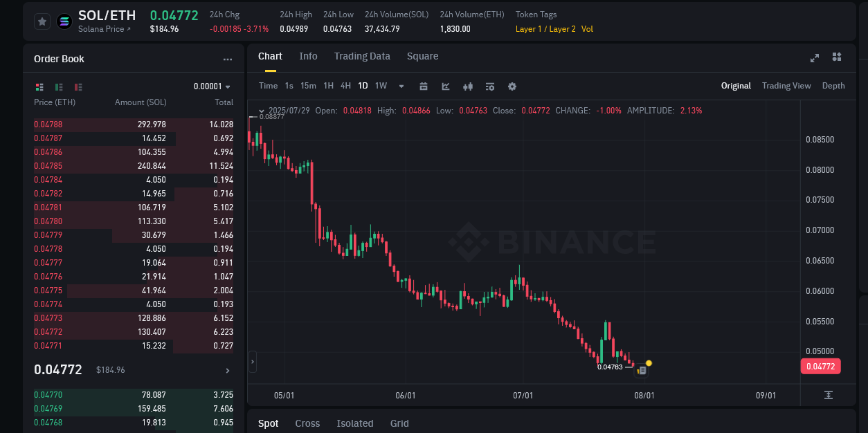This screenshot has width=868, height=433.
Task: Open the Grid trading tab
Action: click(399, 423)
